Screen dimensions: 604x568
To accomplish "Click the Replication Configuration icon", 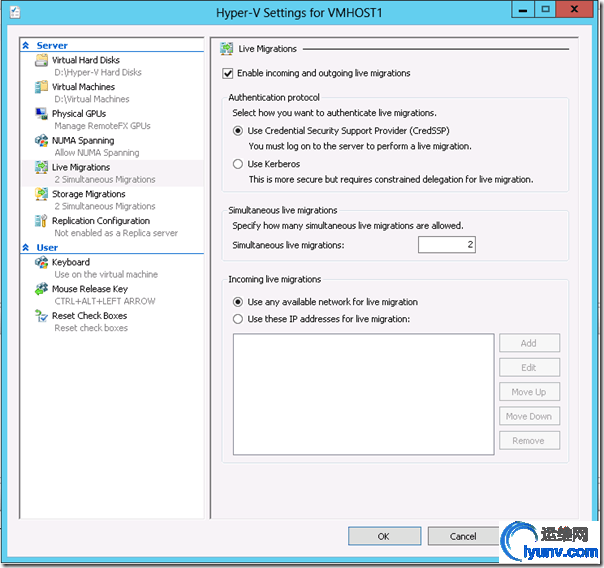I will point(41,221).
